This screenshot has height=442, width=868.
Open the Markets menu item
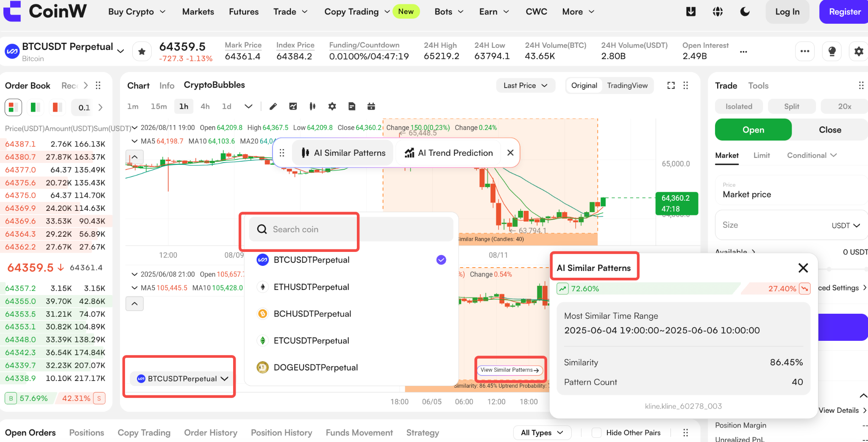pos(198,12)
